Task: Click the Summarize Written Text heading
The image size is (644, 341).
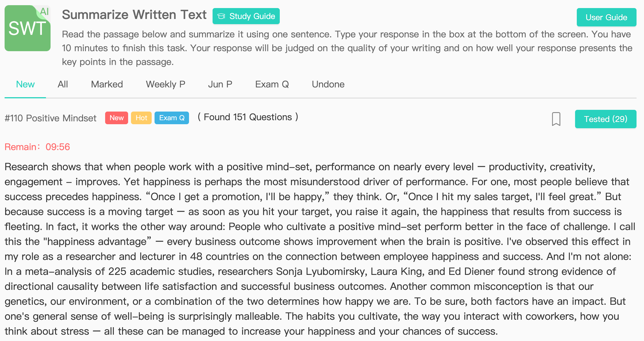Action: point(134,15)
